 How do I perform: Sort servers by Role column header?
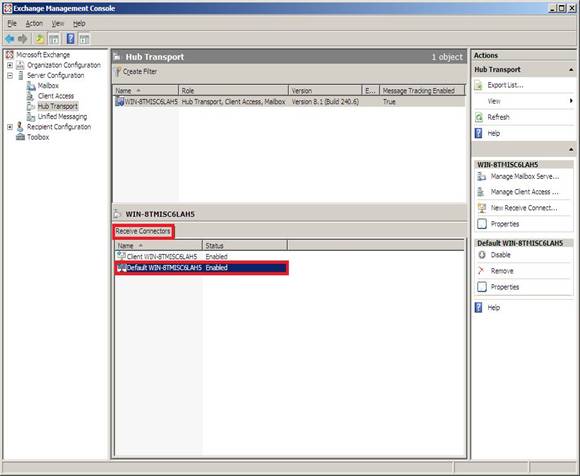click(233, 91)
